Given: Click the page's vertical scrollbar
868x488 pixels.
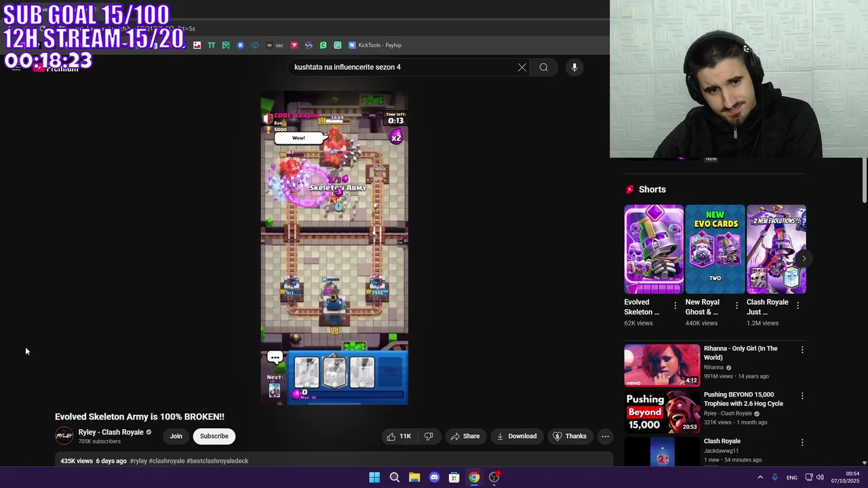Looking at the screenshot, I should (865, 180).
